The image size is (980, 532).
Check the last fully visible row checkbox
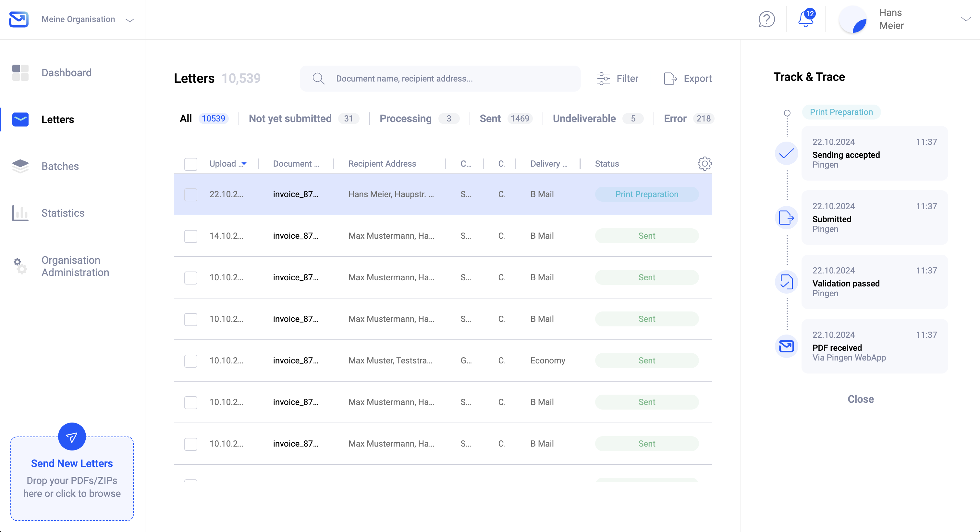[x=190, y=444]
